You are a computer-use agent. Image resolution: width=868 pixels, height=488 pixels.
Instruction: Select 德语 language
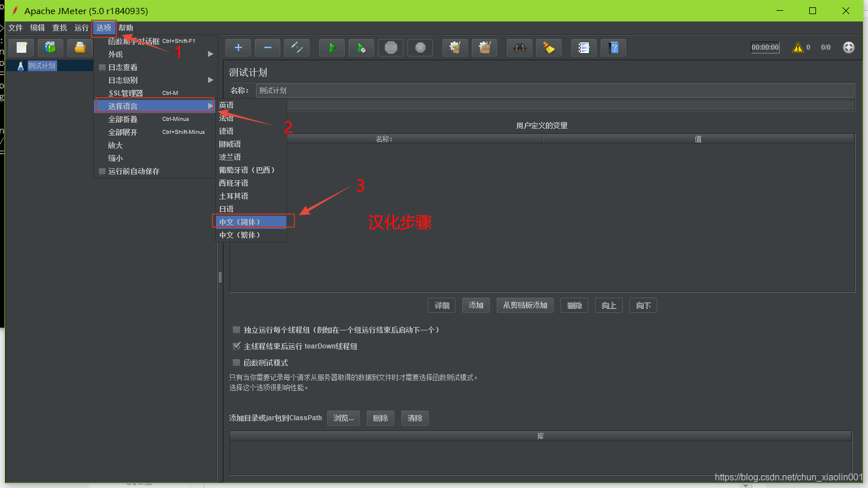[251, 131]
